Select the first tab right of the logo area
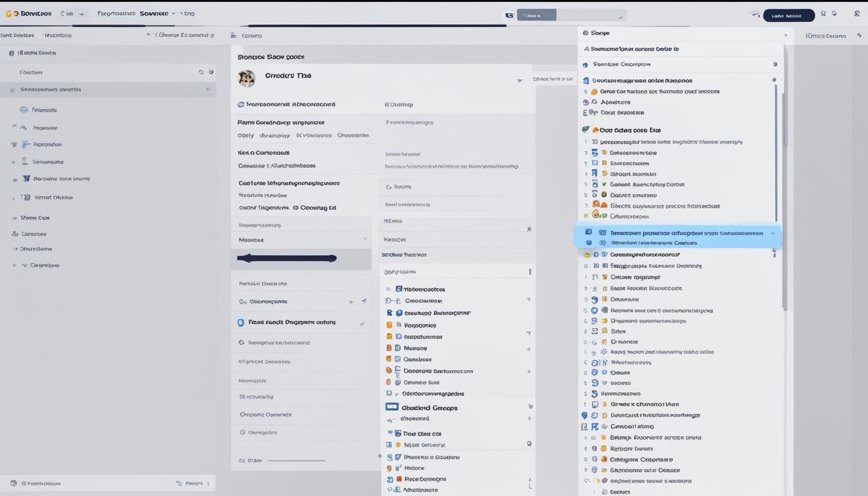 [x=67, y=14]
